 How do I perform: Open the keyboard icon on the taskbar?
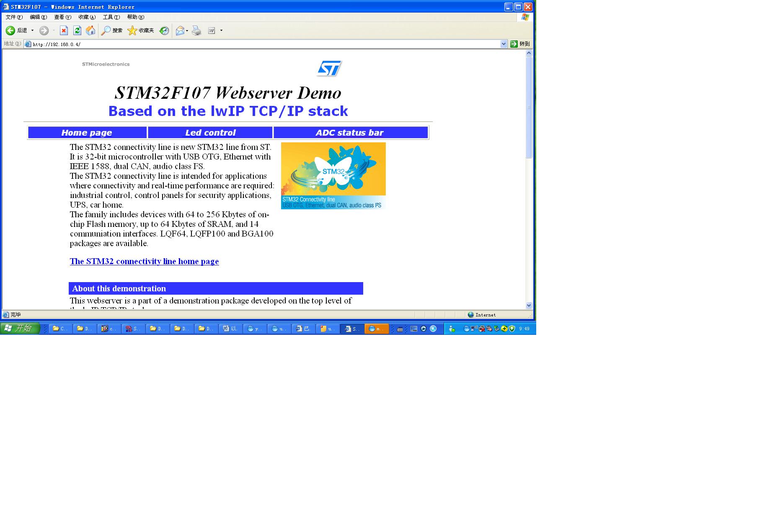(x=400, y=329)
